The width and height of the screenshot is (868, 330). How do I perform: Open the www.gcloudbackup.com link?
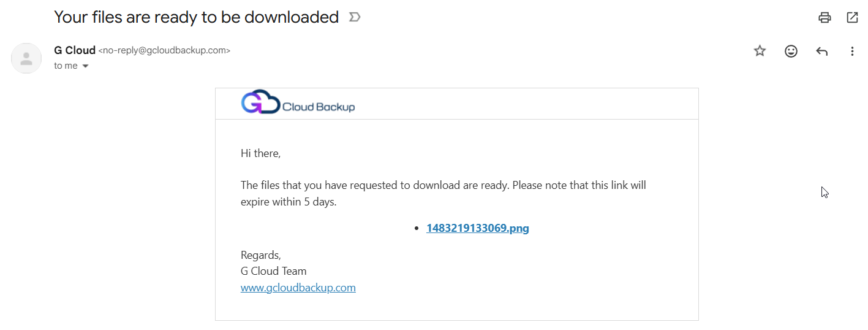(x=298, y=288)
